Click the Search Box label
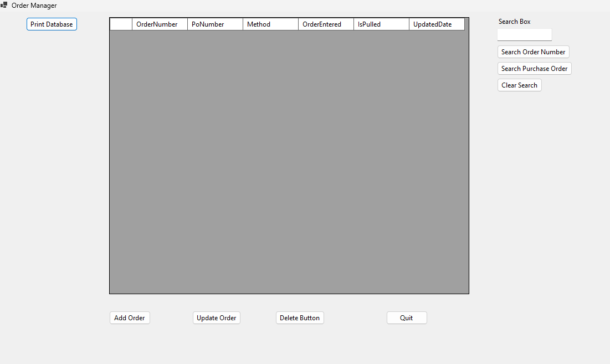Image resolution: width=610 pixels, height=364 pixels. (514, 22)
